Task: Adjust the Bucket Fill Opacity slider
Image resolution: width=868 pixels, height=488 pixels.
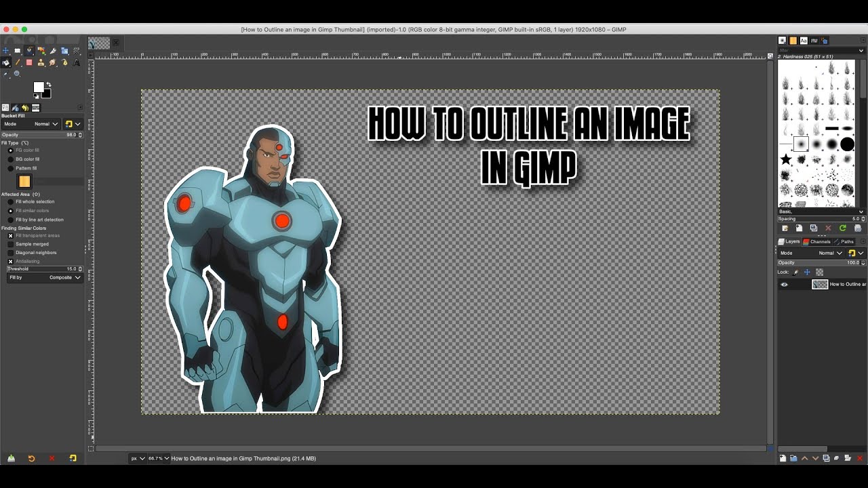Action: pos(42,135)
